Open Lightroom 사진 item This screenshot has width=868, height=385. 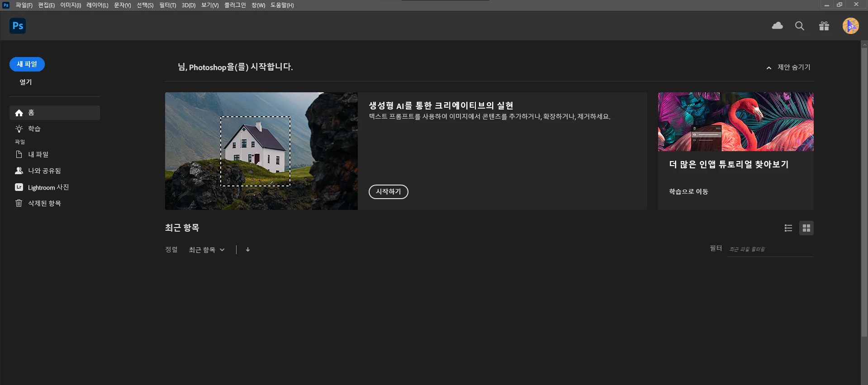click(x=55, y=187)
